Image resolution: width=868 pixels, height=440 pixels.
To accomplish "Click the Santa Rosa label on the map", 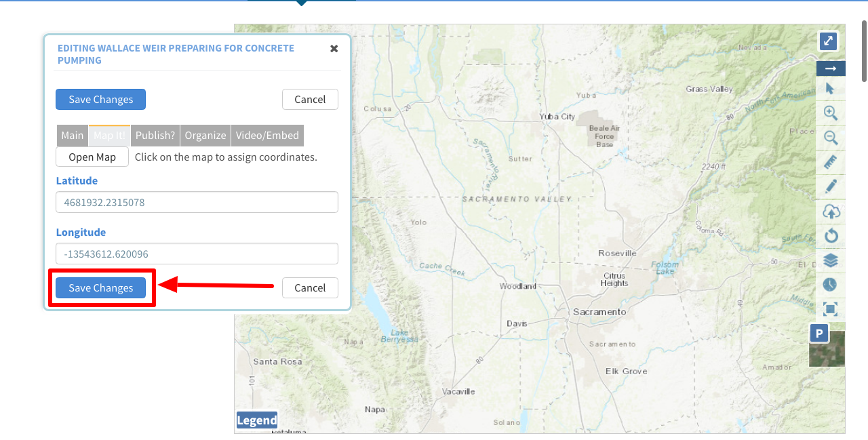I will coord(277,361).
